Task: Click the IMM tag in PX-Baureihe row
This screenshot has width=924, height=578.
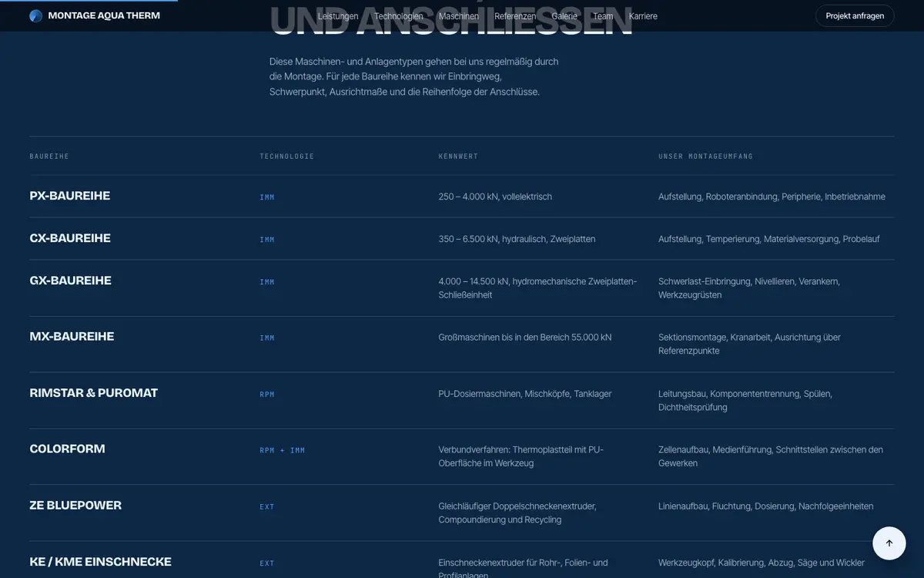Action: point(267,197)
